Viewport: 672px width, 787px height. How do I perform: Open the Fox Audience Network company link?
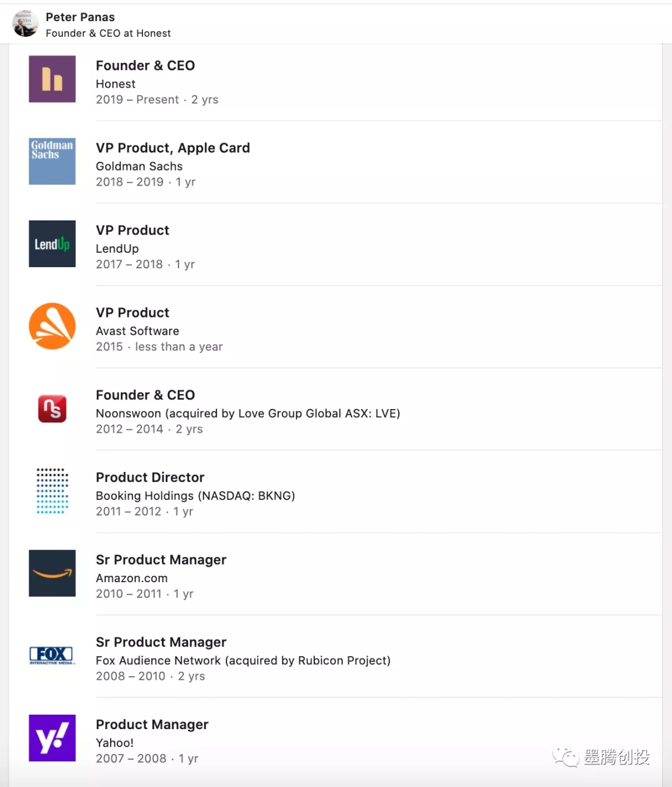[x=243, y=660]
